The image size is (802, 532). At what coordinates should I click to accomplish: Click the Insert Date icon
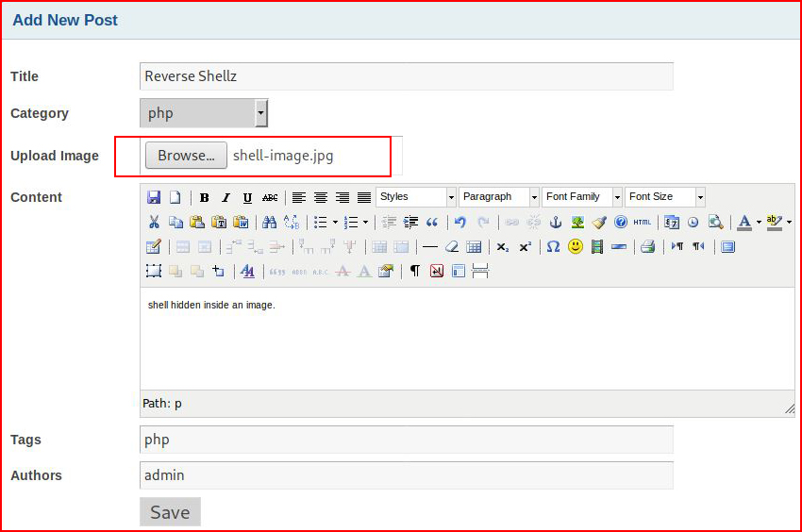(671, 222)
